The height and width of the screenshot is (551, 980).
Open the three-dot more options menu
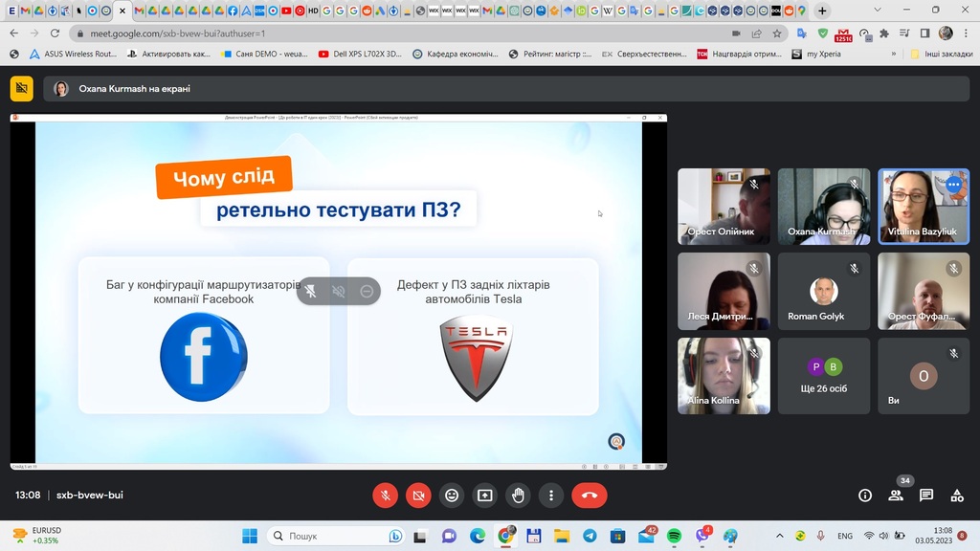pyautogui.click(x=551, y=496)
